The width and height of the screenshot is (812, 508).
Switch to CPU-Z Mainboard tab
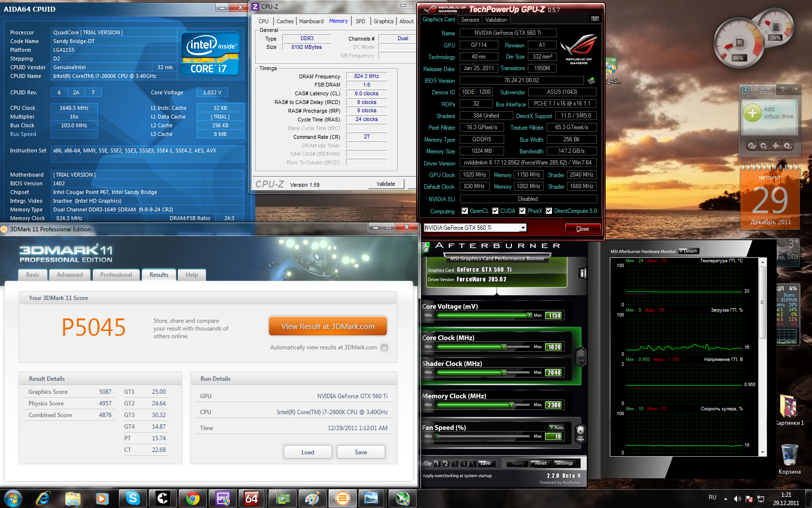[x=311, y=21]
